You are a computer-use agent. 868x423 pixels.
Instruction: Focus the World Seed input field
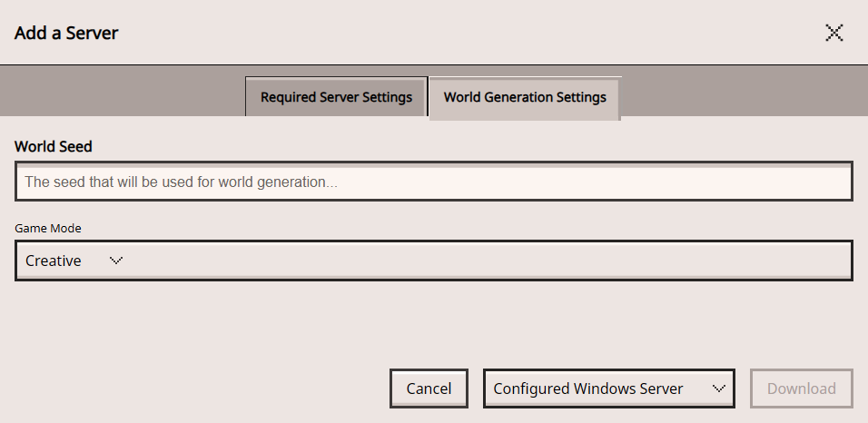tap(434, 182)
